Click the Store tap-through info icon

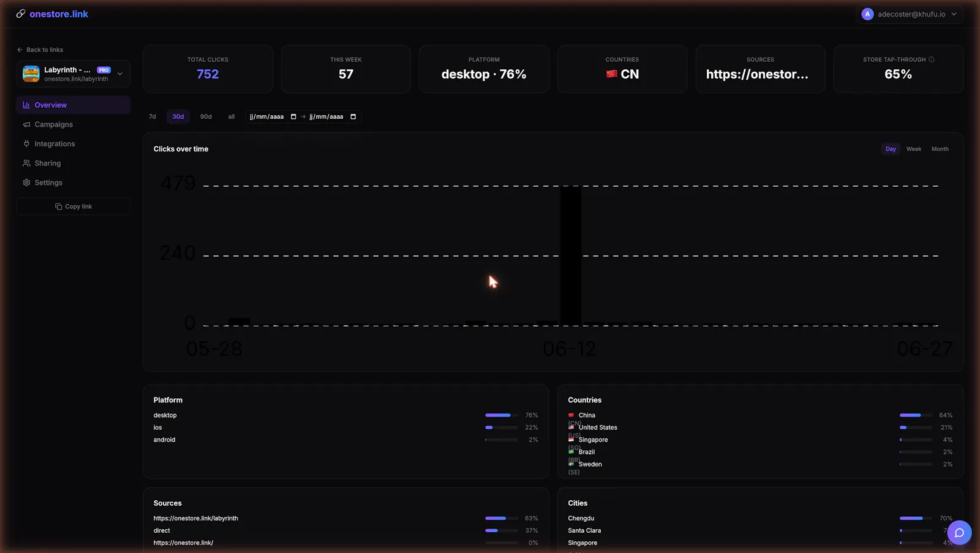(932, 59)
